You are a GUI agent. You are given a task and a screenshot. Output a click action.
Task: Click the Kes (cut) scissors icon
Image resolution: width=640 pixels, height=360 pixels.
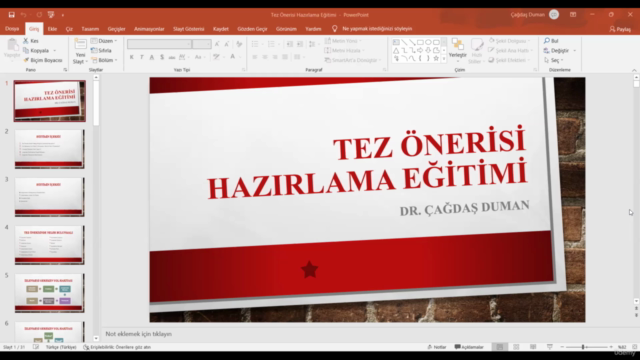coord(26,41)
